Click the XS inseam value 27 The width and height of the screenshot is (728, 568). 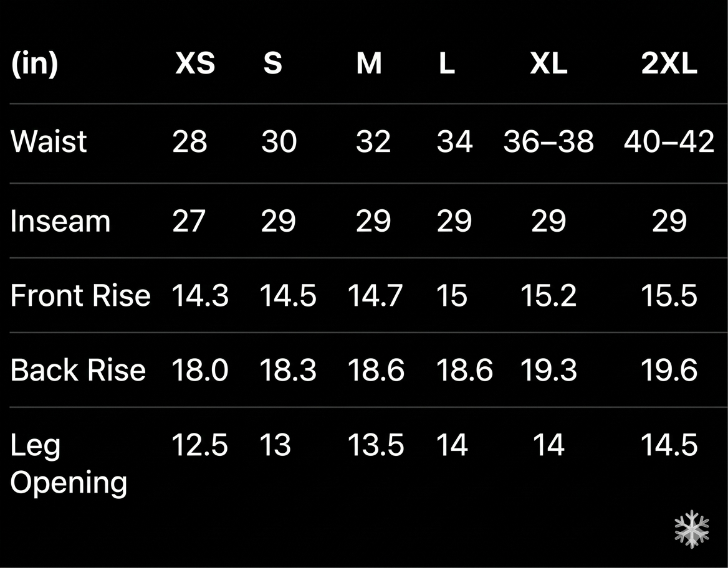[189, 221]
